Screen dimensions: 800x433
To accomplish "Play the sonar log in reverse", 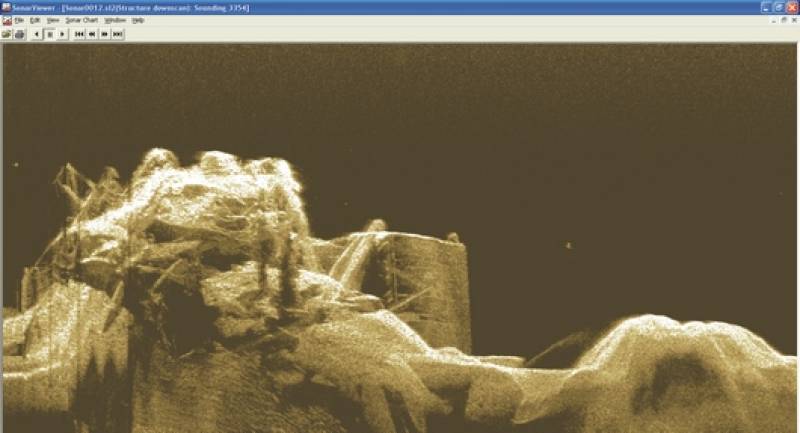I will [37, 34].
